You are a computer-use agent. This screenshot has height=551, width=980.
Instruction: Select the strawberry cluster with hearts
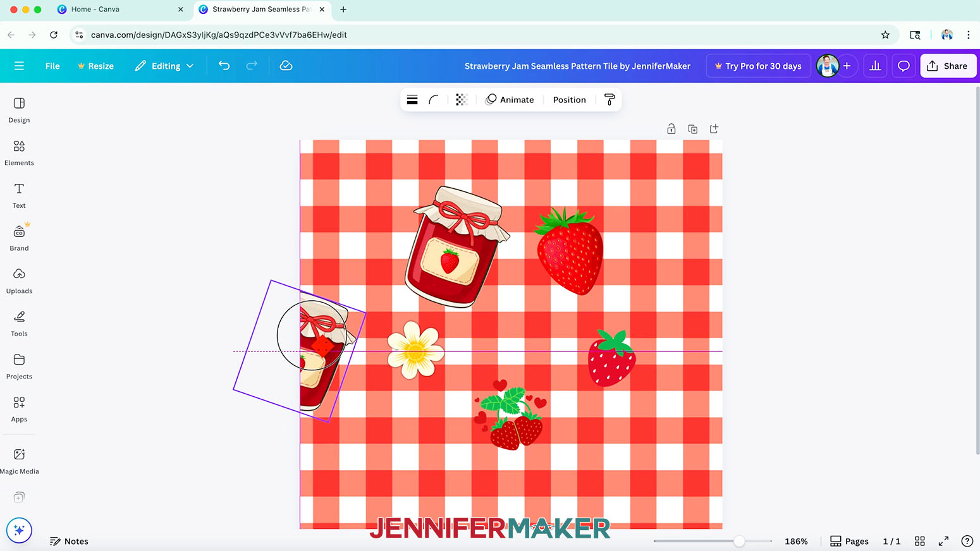point(510,415)
